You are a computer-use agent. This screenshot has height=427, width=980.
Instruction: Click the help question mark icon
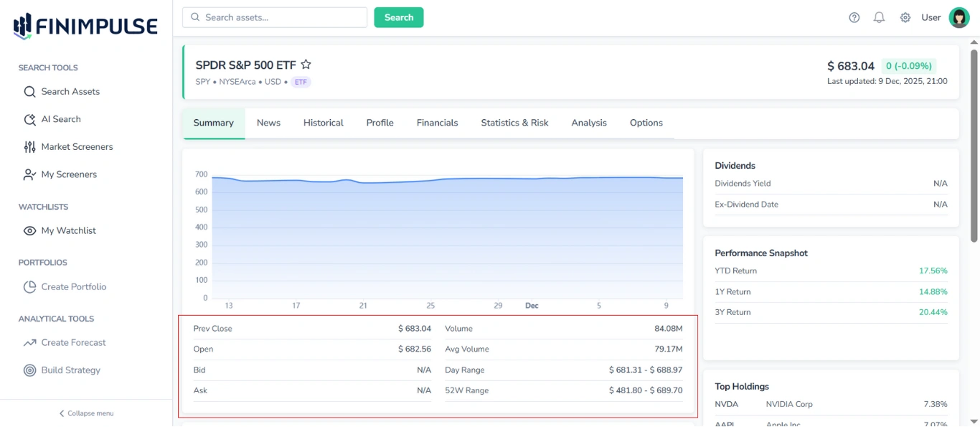[x=854, y=18]
